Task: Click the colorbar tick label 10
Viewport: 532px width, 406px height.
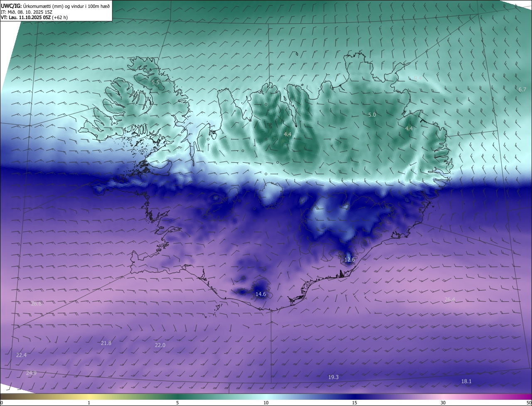Action: 266,403
